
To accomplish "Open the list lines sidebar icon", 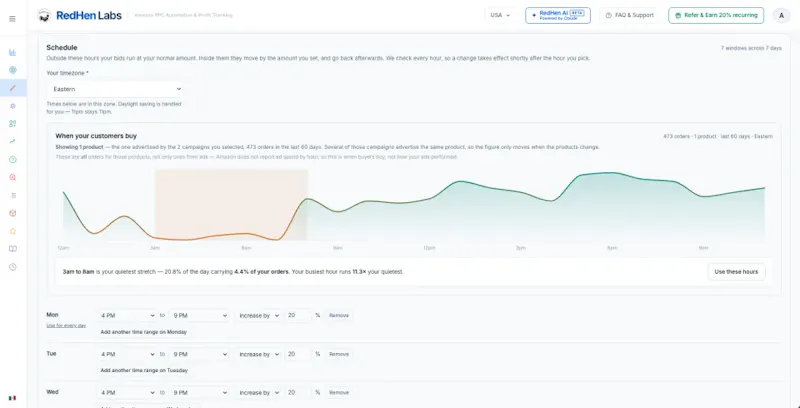I will [13, 195].
